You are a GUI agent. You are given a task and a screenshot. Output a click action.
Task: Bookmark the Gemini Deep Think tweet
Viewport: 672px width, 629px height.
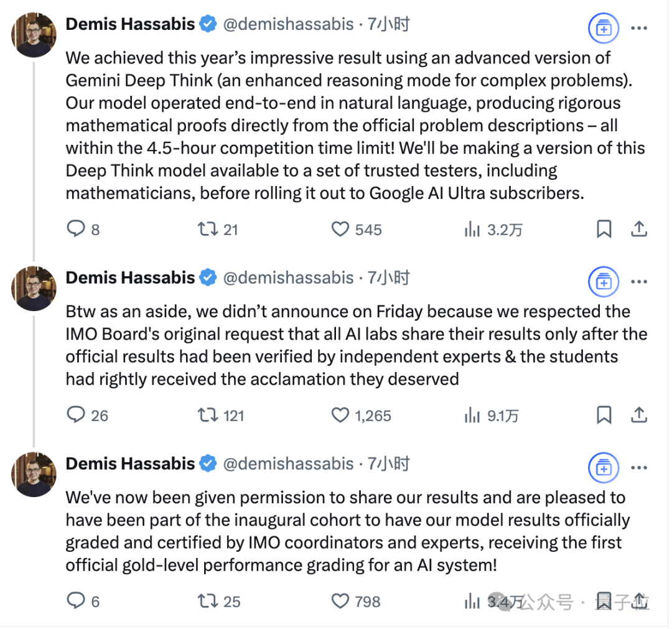tap(604, 229)
